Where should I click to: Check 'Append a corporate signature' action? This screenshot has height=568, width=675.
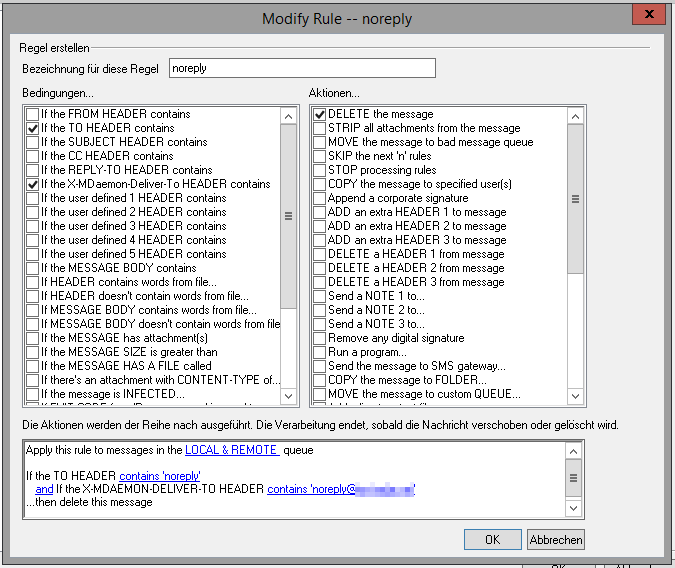[320, 199]
